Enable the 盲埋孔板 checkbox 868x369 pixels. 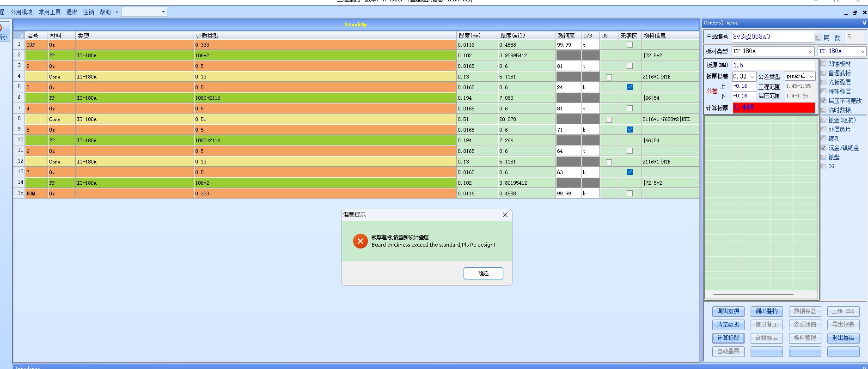824,73
